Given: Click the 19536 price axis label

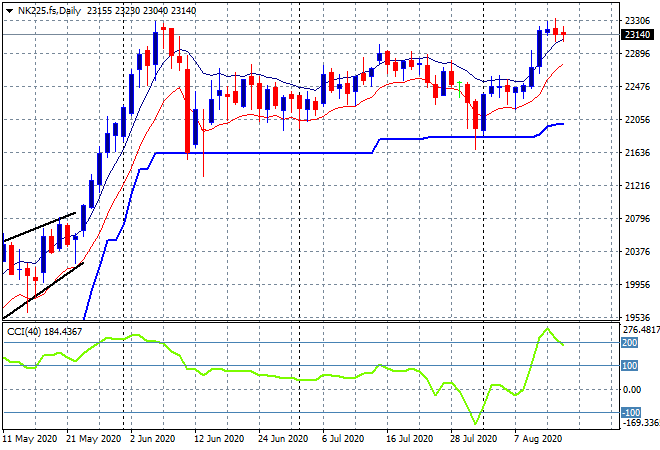Looking at the screenshot, I should (638, 318).
